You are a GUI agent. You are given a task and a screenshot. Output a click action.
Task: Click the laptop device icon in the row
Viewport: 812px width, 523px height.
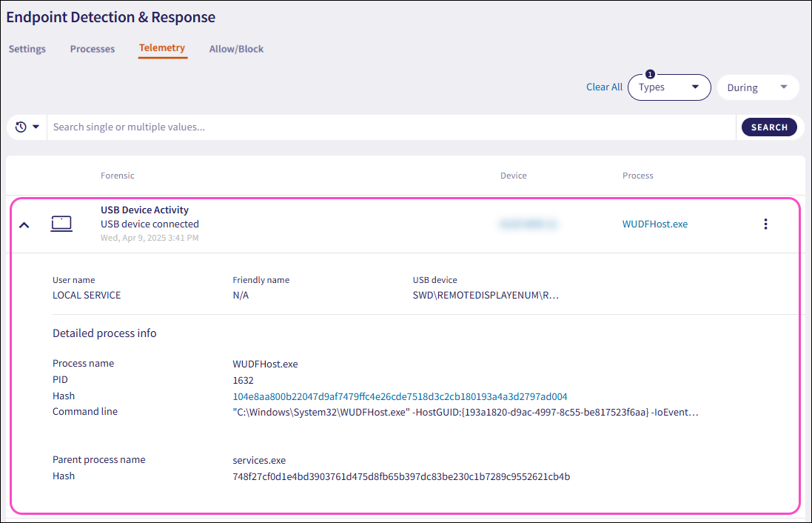[x=61, y=224]
